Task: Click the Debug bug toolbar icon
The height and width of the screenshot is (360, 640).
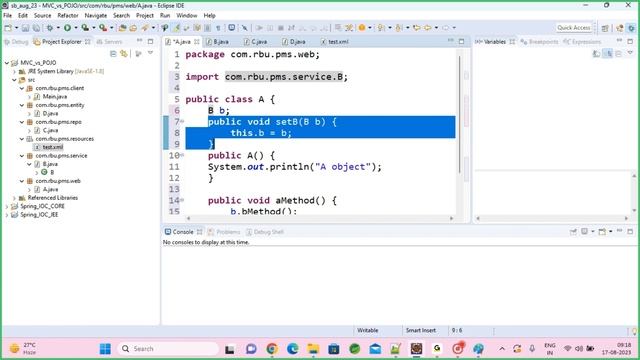Action: point(50,28)
